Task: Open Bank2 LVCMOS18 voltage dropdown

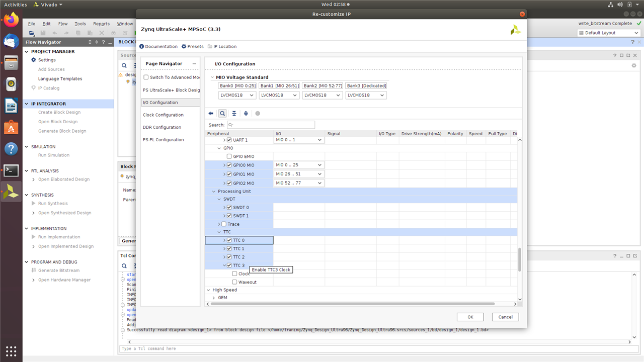Action: click(322, 95)
